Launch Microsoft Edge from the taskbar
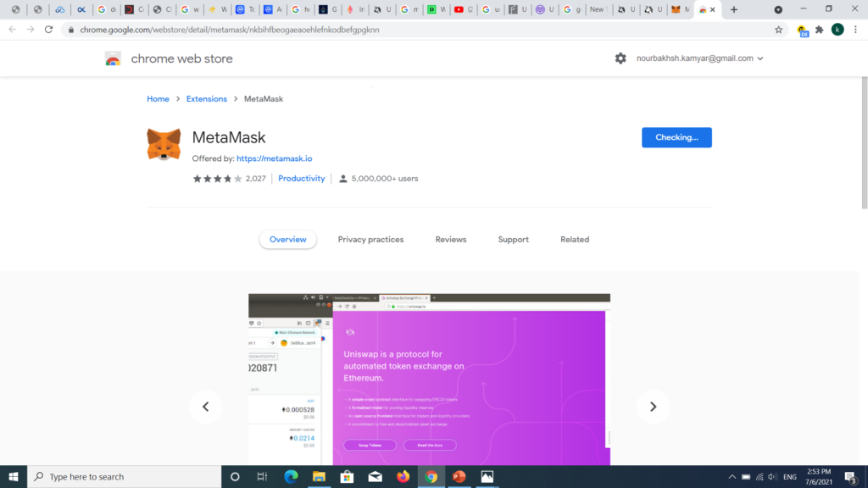Image resolution: width=868 pixels, height=488 pixels. [x=291, y=476]
